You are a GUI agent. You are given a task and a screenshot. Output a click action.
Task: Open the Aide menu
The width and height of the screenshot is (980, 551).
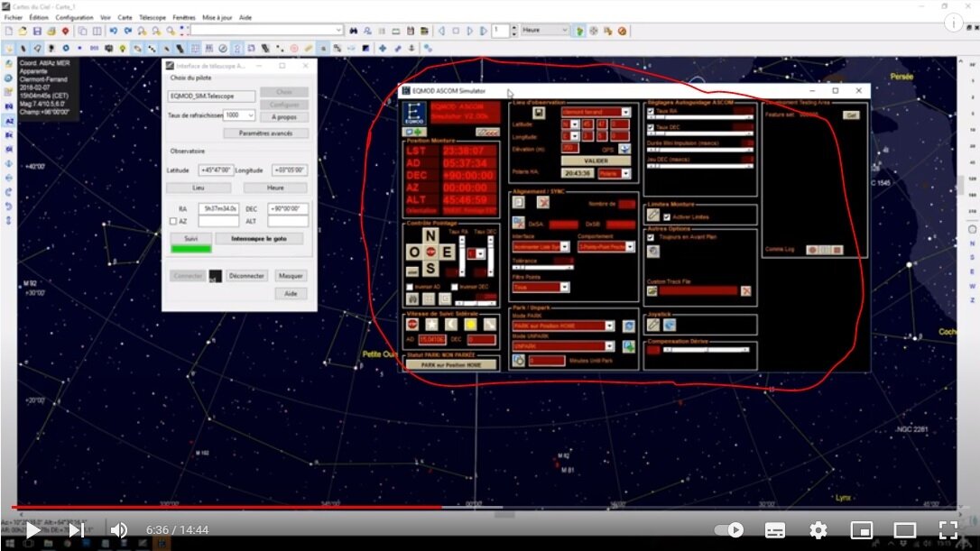pos(245,17)
